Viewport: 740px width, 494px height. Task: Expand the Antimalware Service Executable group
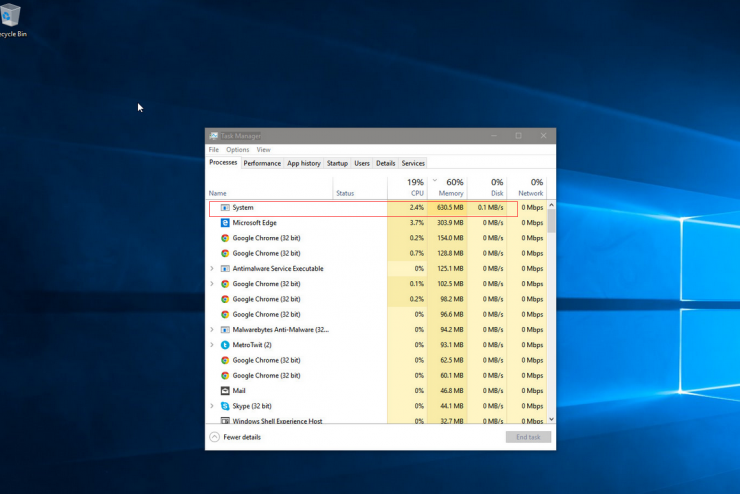pyautogui.click(x=212, y=268)
